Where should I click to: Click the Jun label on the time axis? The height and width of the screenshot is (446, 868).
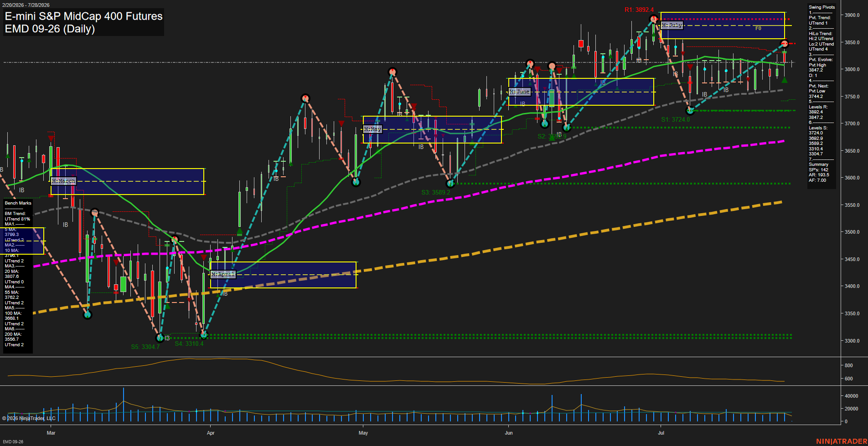coord(509,433)
